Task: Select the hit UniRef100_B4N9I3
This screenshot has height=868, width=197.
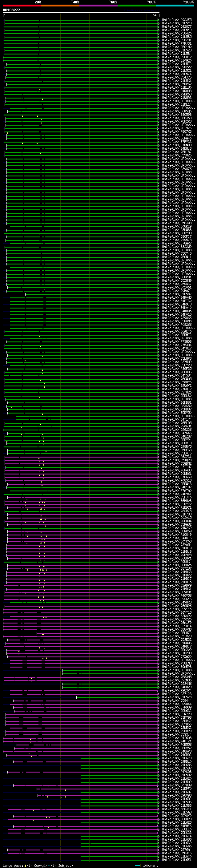Action: (177, 304)
